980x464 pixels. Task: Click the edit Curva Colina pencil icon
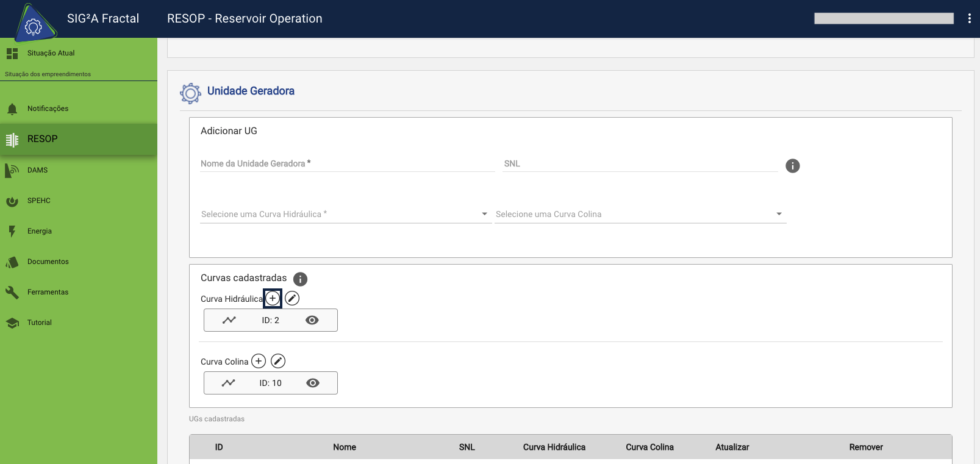[278, 361]
